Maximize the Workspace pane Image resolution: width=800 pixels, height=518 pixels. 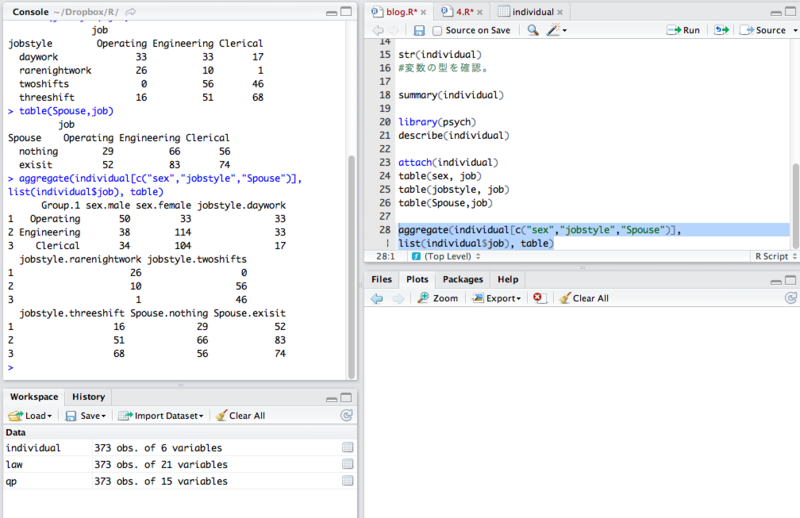[x=346, y=398]
